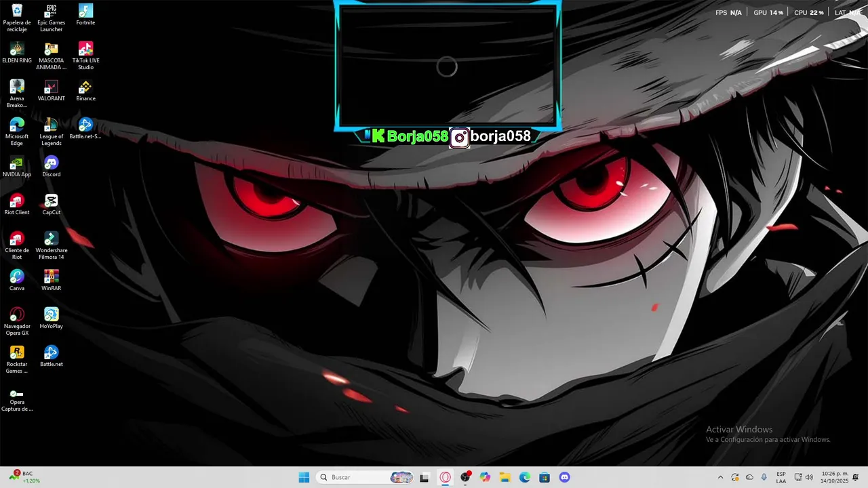
Task: Select the Battle.net-Setup desktop icon
Action: 85,128
